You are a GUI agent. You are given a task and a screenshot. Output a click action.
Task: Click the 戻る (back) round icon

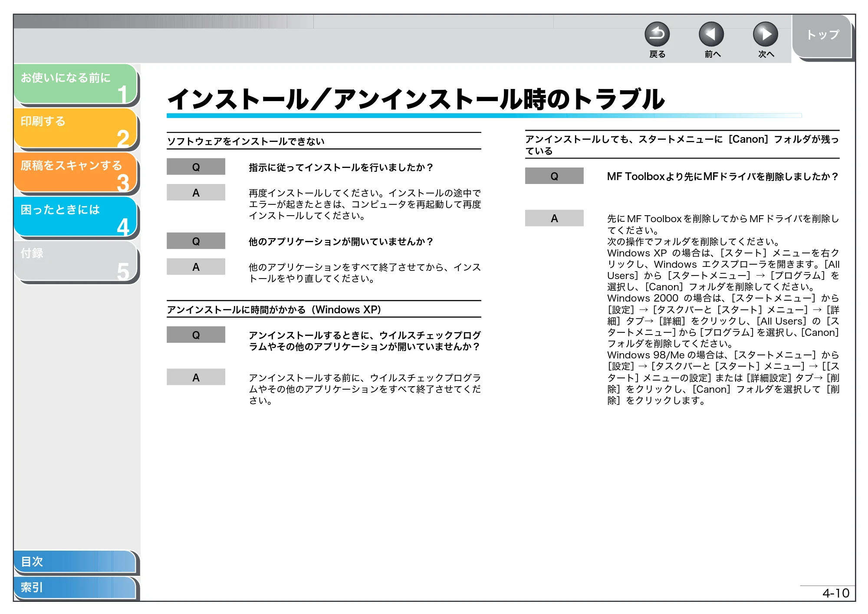click(x=657, y=34)
